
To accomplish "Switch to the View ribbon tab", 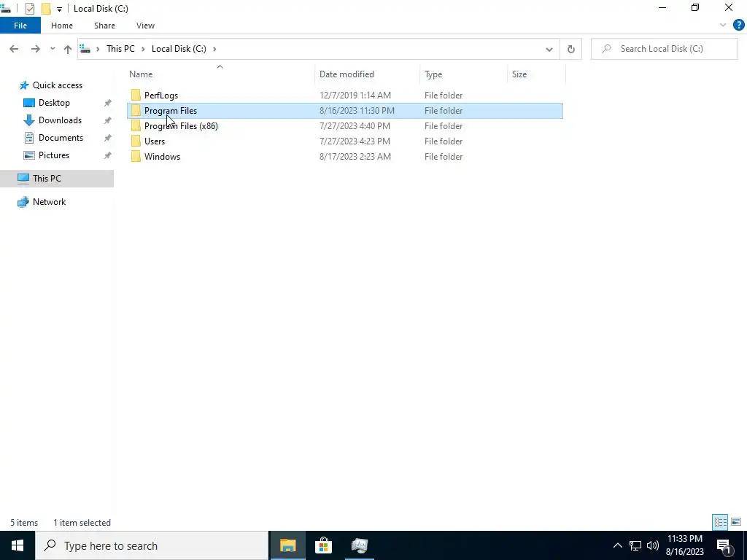I will click(145, 26).
